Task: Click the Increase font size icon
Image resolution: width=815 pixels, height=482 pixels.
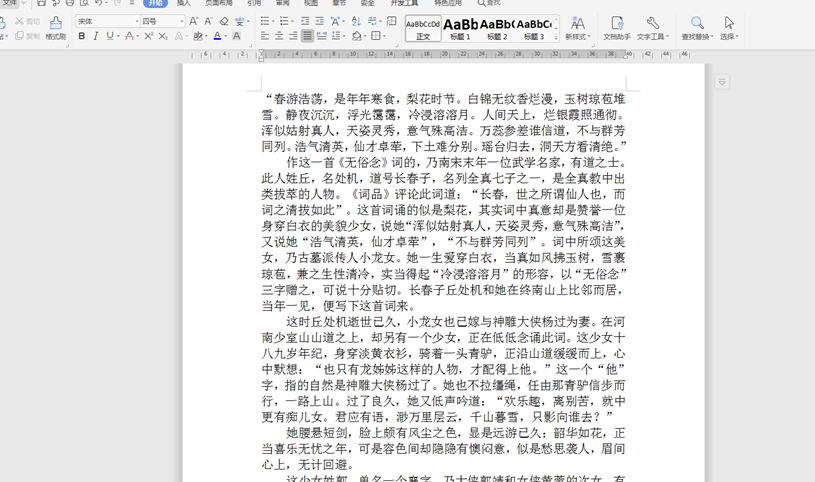Action: pyautogui.click(x=193, y=21)
